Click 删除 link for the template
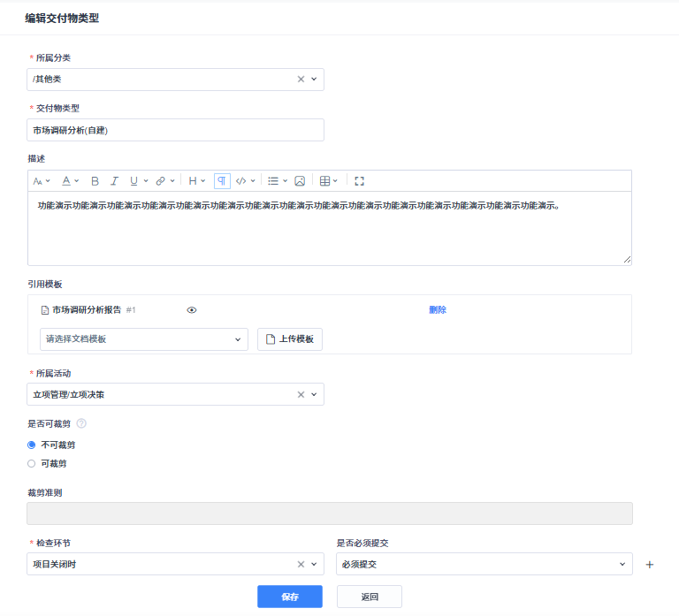Viewport: 679px width, 616px height. pyautogui.click(x=438, y=310)
